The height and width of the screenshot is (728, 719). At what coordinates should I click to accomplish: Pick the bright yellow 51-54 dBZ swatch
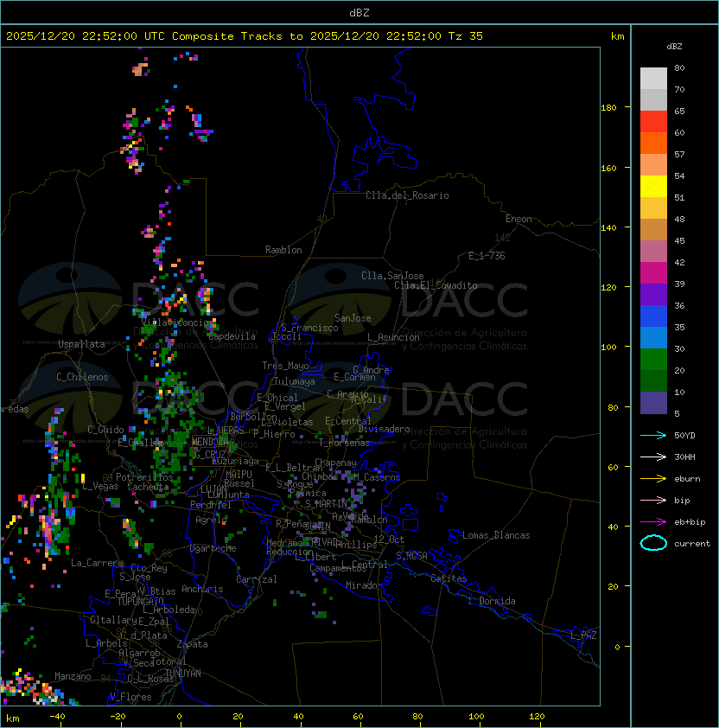pyautogui.click(x=653, y=187)
